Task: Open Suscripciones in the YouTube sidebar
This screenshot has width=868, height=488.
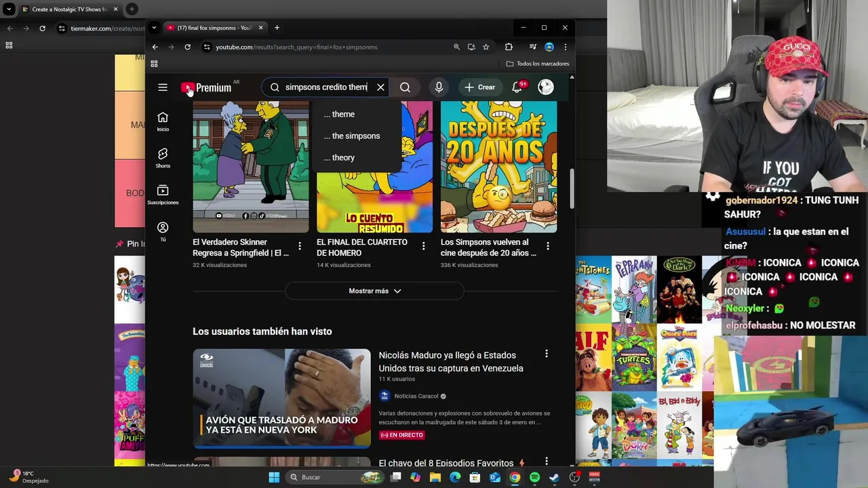Action: tap(163, 195)
